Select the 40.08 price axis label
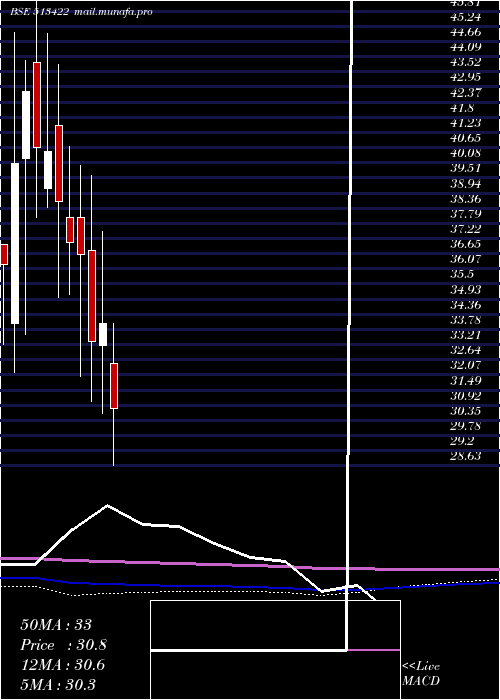This screenshot has height=700, width=500. tap(466, 153)
